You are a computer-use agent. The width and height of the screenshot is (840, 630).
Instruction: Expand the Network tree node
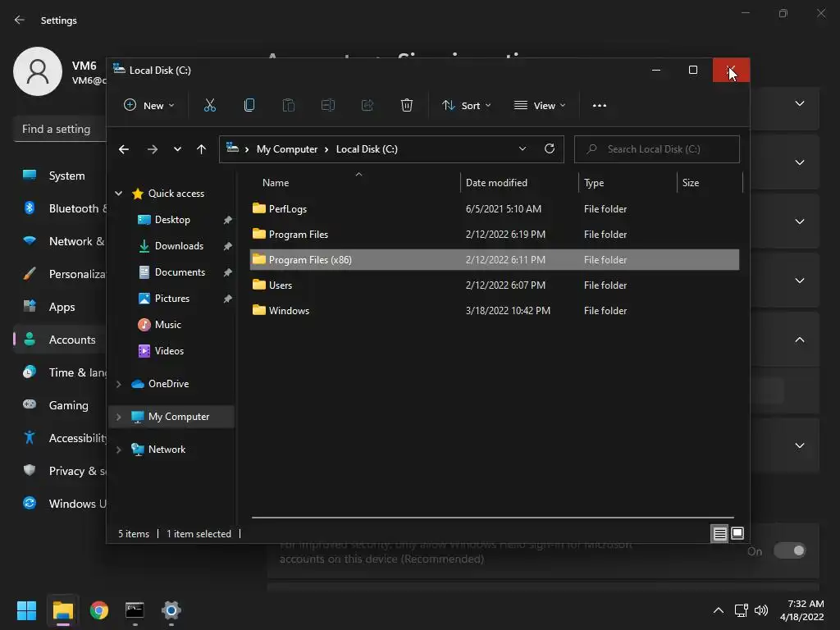point(119,450)
